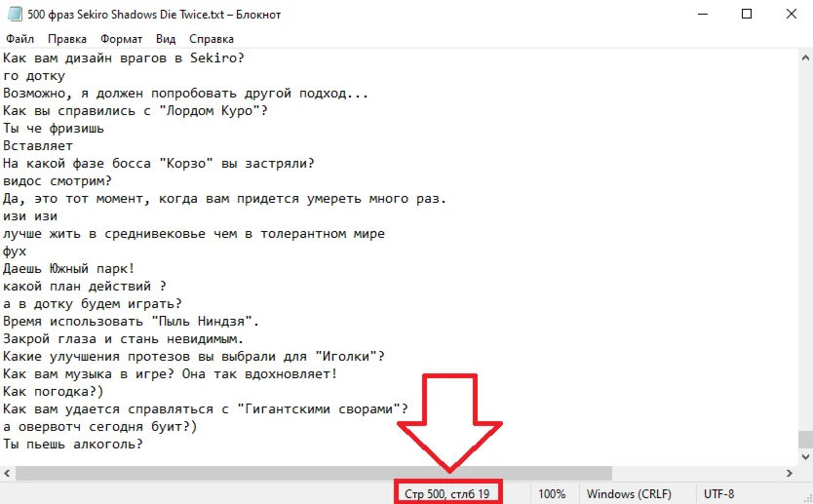
Task: Click line 'Возможно, я должен попробовать другой подход...'
Action: pos(185,94)
